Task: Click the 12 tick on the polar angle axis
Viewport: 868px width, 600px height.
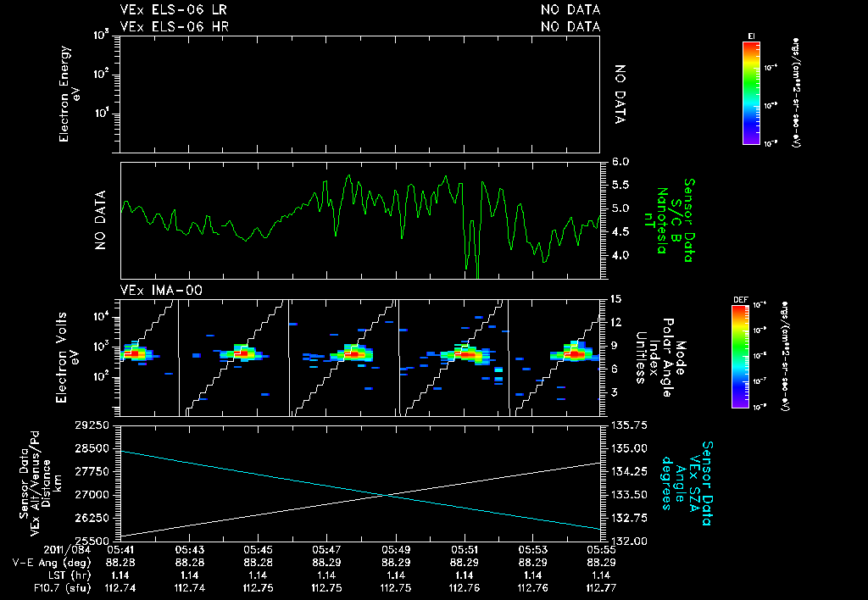Action: (x=615, y=322)
